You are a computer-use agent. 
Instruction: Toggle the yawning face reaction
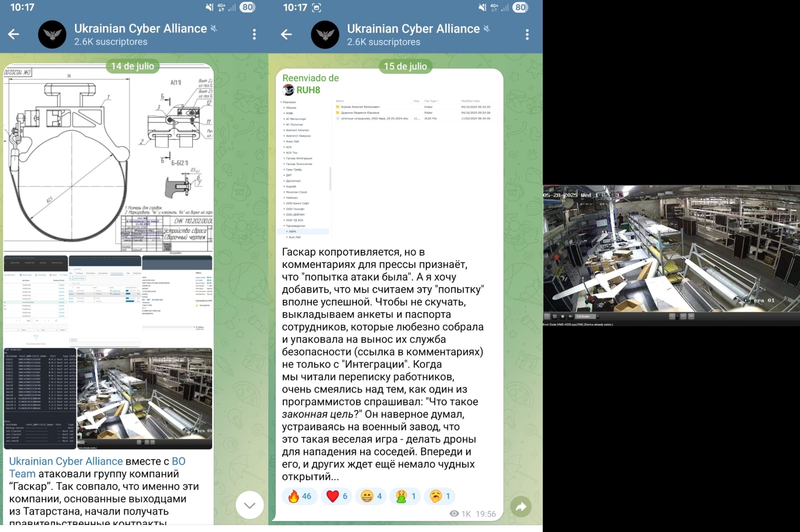click(x=440, y=496)
